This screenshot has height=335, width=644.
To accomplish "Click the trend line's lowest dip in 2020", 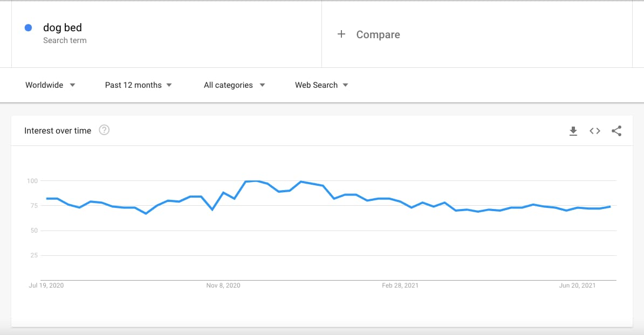I will pyautogui.click(x=146, y=213).
